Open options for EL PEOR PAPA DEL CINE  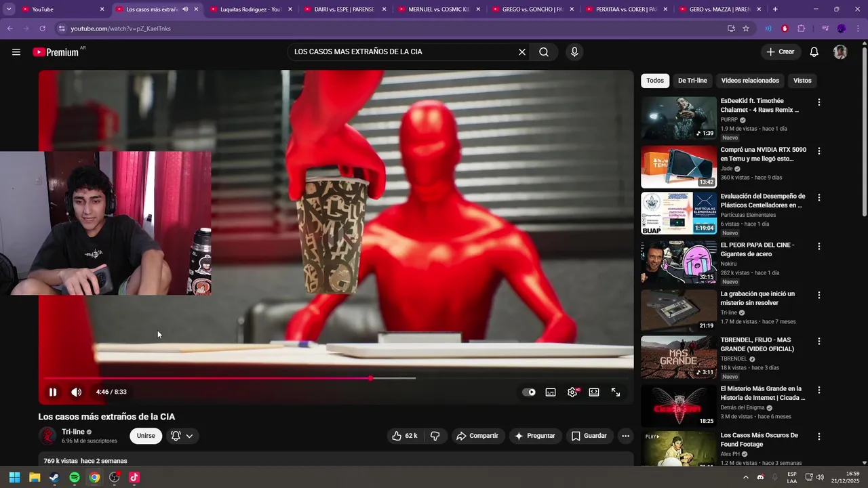point(819,247)
